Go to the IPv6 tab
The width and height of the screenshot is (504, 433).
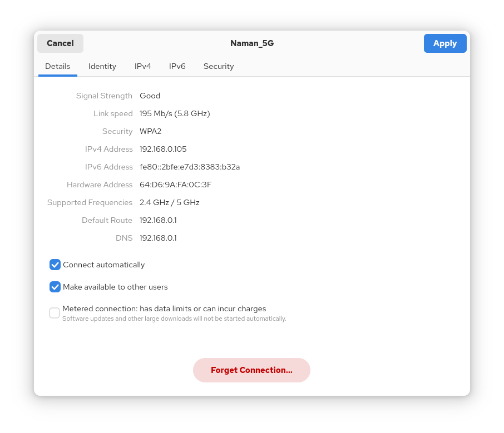(177, 66)
